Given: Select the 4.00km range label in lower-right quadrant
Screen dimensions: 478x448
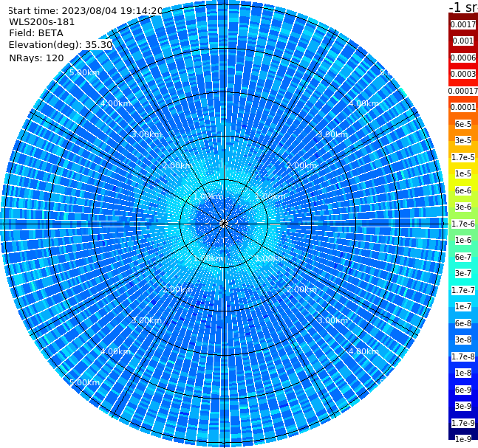Looking at the screenshot, I should click(x=363, y=351).
